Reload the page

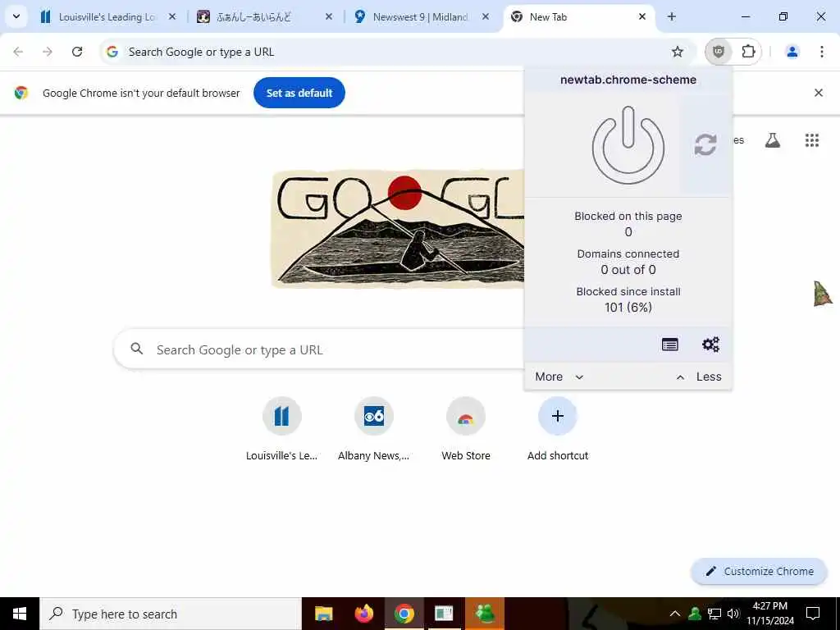tap(77, 52)
